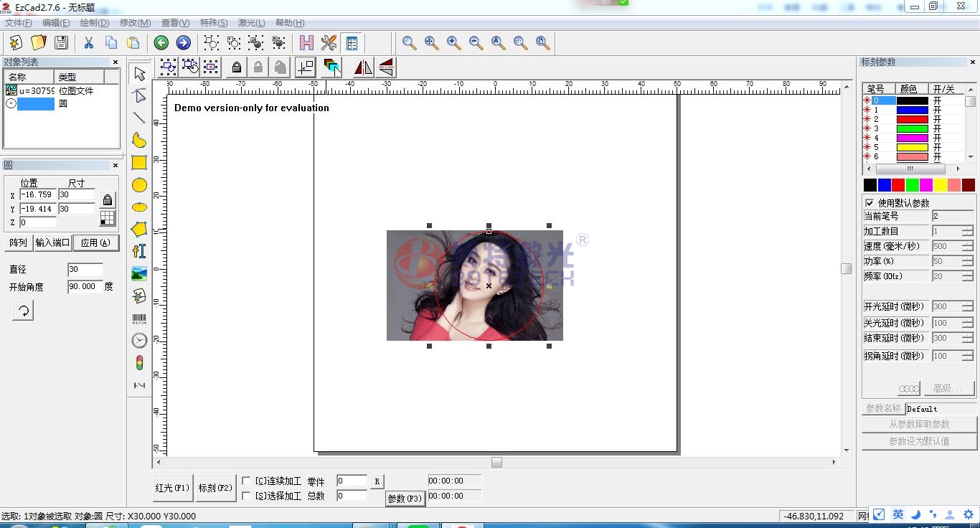The height and width of the screenshot is (528, 980).
Task: Select the pick arrow tool
Action: 139,74
